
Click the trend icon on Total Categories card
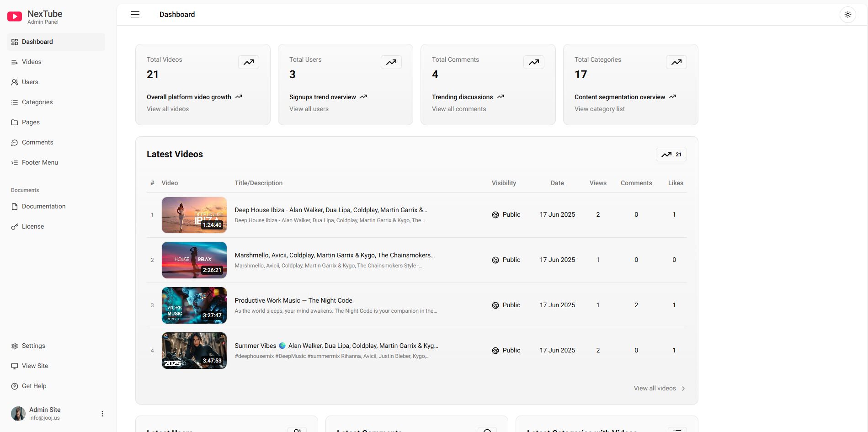pyautogui.click(x=676, y=62)
